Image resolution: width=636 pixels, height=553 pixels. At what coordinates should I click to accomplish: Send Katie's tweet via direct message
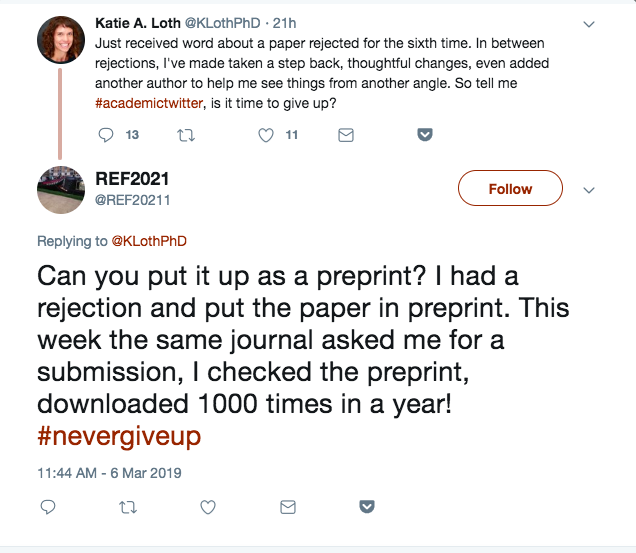click(x=346, y=135)
